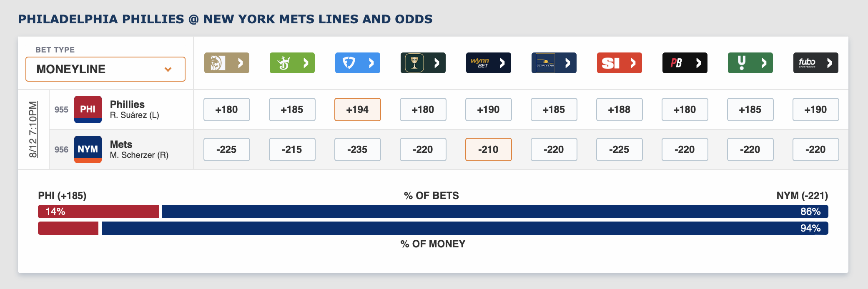The height and width of the screenshot is (289, 868).
Task: Select Phillies +194 highlighted odds
Action: pos(357,110)
